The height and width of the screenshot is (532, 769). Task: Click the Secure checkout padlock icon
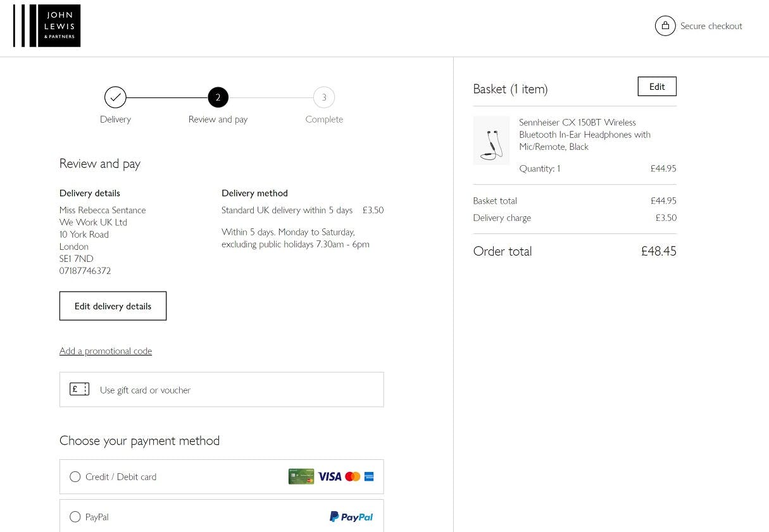tap(665, 25)
